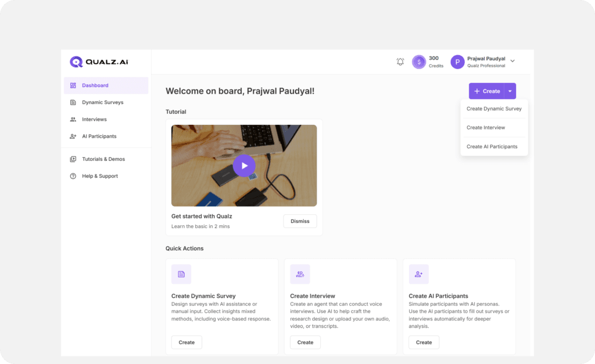
Task: Play the tutorial video
Action: pos(244,165)
